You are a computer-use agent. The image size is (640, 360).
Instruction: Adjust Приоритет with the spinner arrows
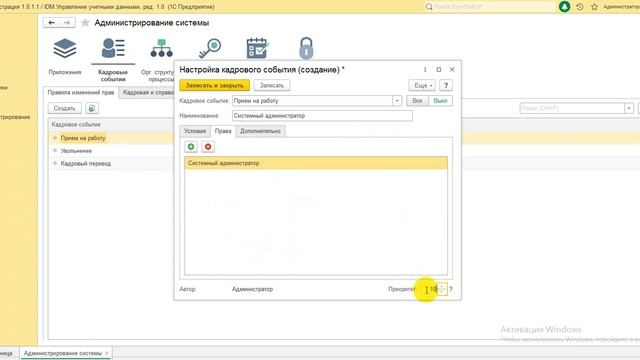443,289
